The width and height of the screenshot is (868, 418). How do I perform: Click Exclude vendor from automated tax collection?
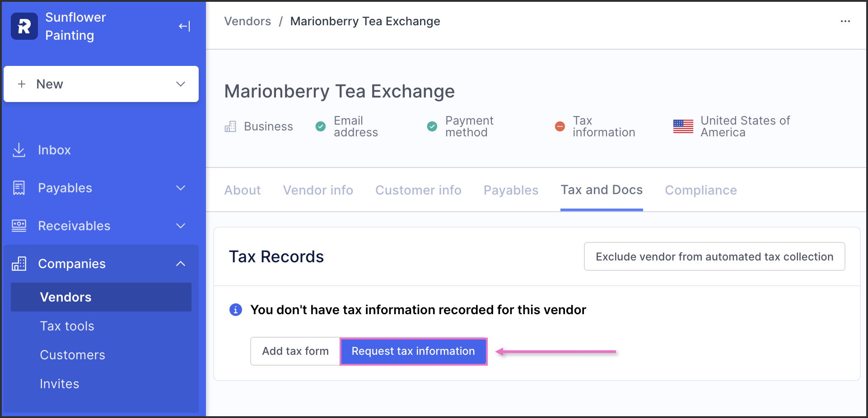(714, 256)
